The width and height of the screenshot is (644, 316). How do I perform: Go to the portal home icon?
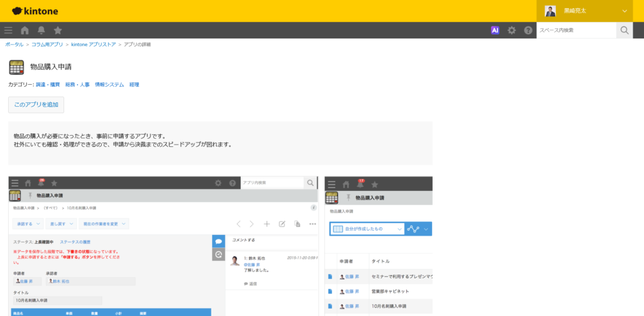pos(25,30)
